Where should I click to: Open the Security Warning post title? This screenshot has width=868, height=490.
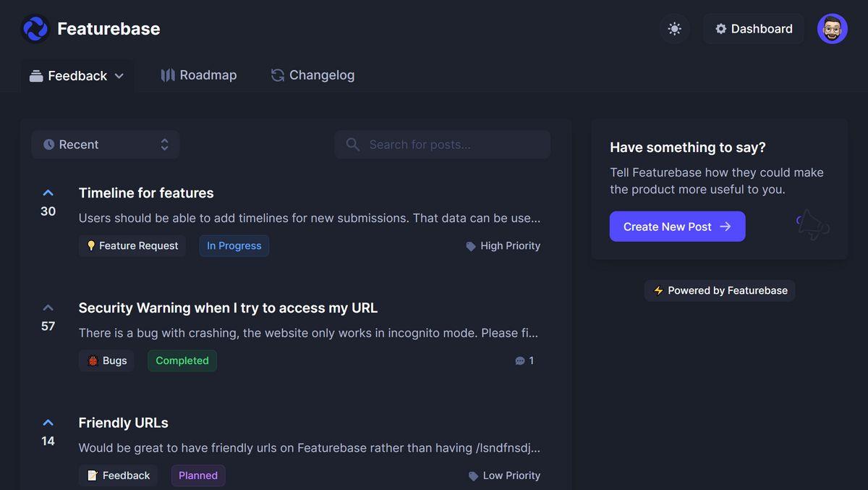click(x=228, y=308)
